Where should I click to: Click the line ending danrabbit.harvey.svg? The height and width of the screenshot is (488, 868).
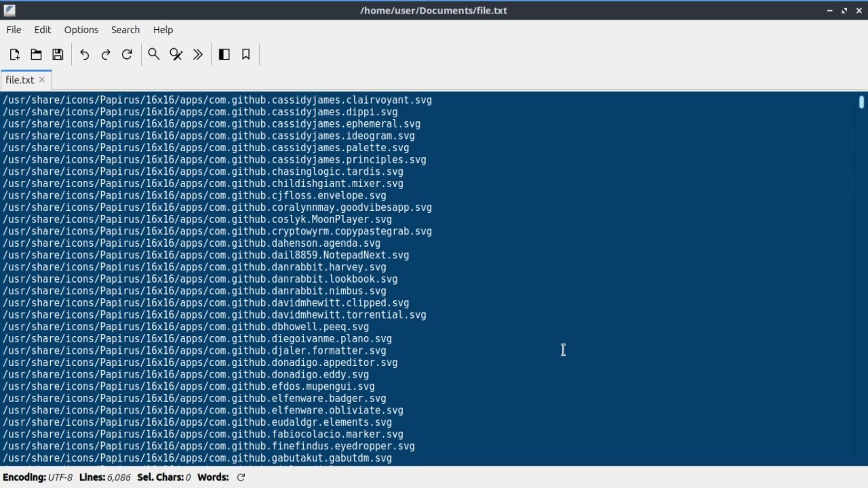click(x=195, y=267)
